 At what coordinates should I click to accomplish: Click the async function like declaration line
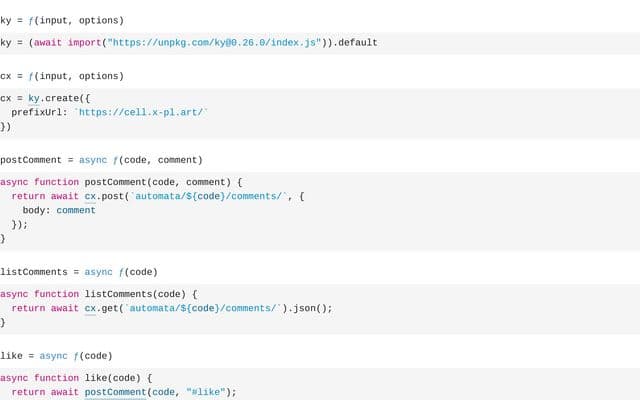[76, 378]
